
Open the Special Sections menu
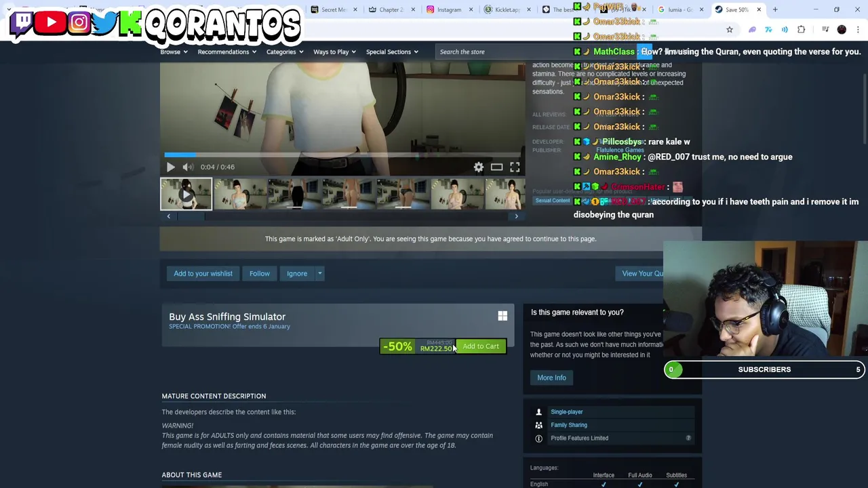(x=393, y=52)
